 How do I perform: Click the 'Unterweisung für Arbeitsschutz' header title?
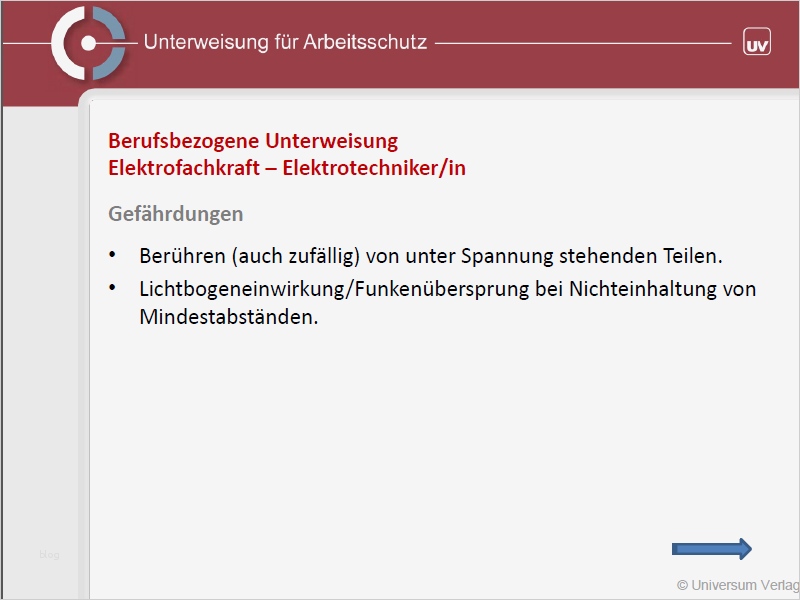tap(285, 43)
